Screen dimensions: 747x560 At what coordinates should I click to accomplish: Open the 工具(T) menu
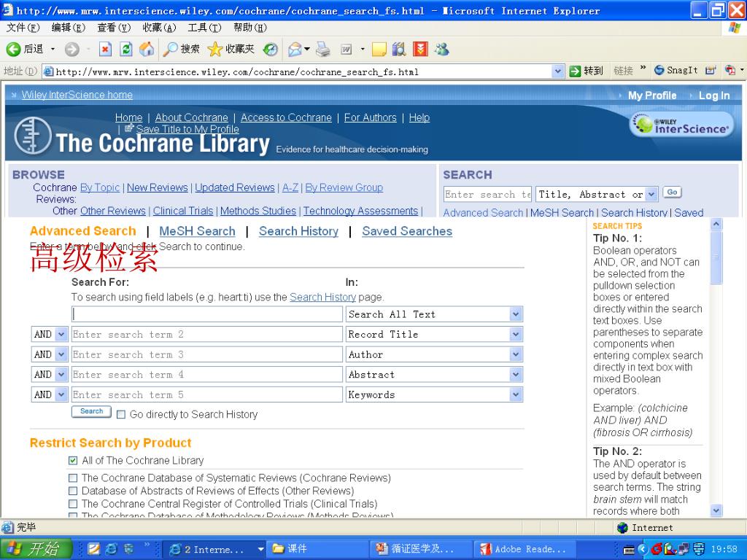[x=205, y=28]
